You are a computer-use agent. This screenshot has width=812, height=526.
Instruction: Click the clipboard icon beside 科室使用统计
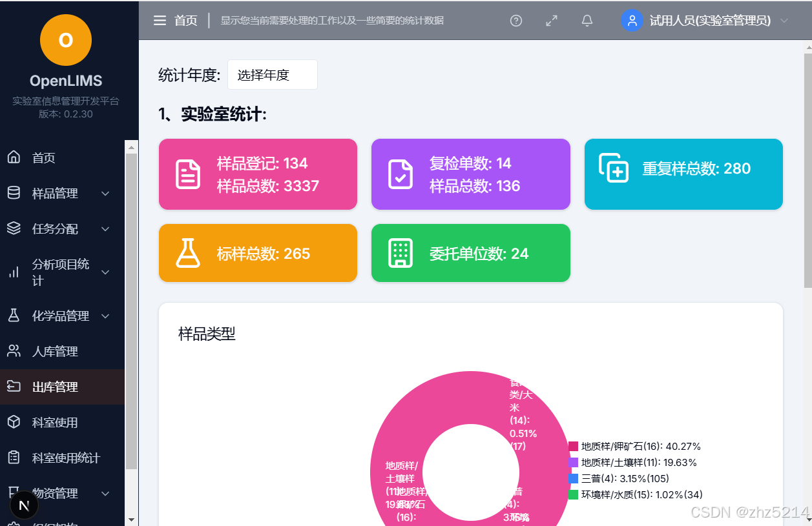pyautogui.click(x=14, y=458)
